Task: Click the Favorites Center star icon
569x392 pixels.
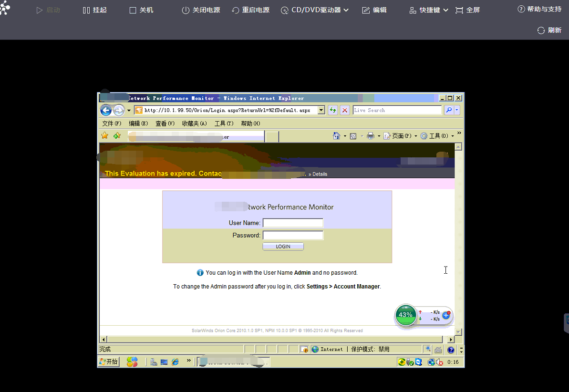Action: (105, 136)
